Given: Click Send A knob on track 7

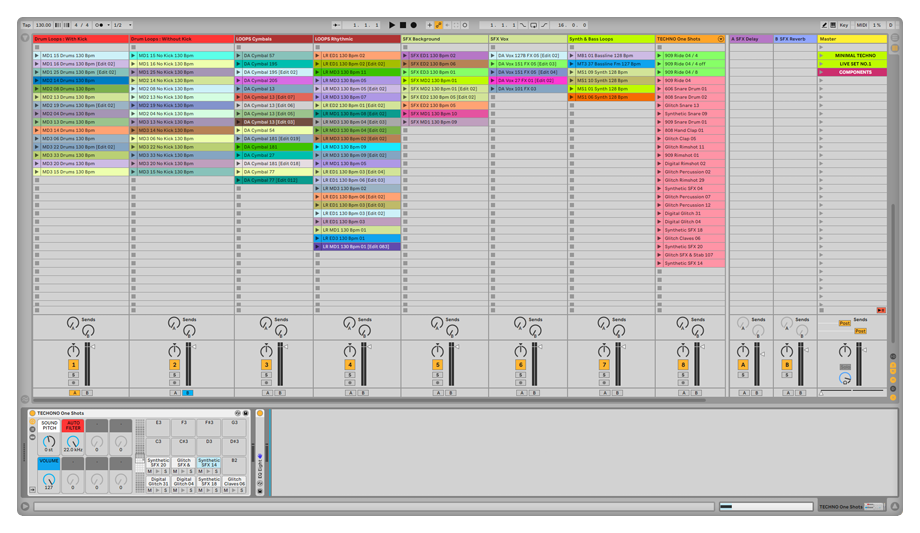Looking at the screenshot, I should (603, 323).
